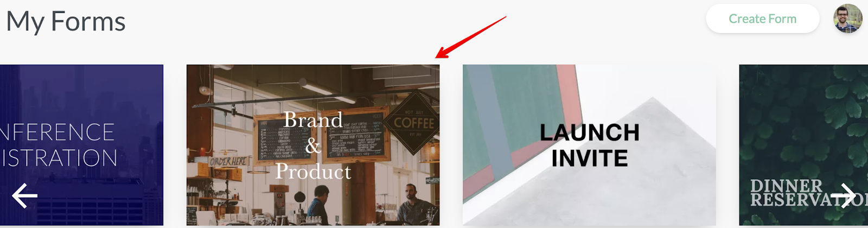Open the user profile avatar menu
868x228 pixels.
click(848, 19)
